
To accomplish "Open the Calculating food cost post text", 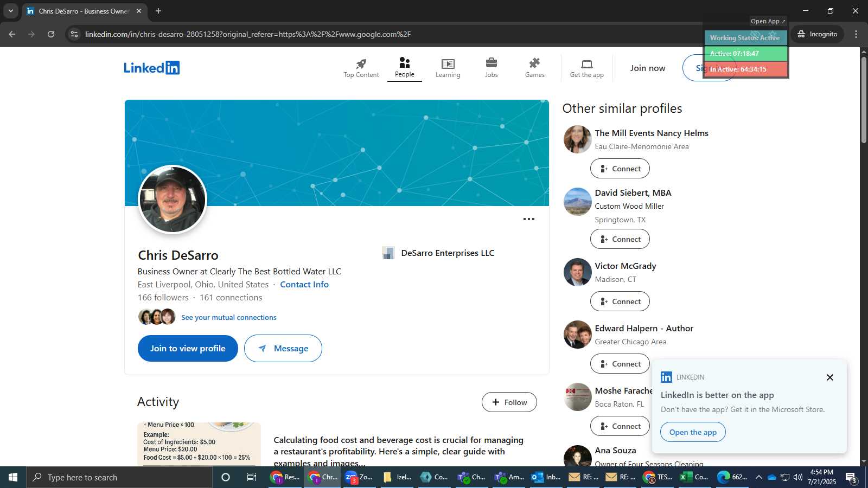I will coord(398,452).
